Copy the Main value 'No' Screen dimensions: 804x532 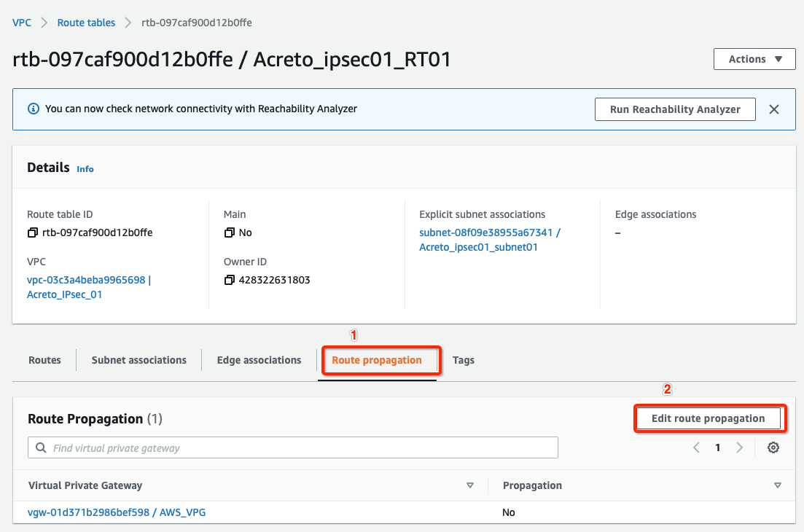(229, 232)
